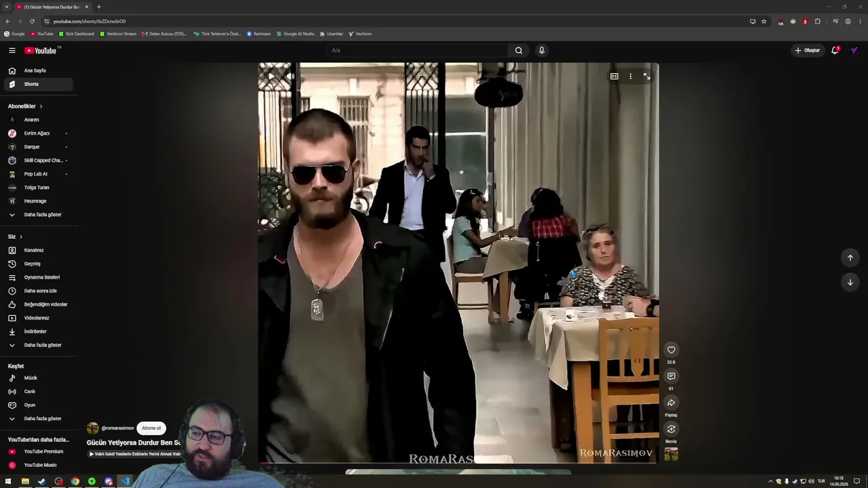Mute the Short's volume
The height and width of the screenshot is (488, 868).
[x=290, y=77]
